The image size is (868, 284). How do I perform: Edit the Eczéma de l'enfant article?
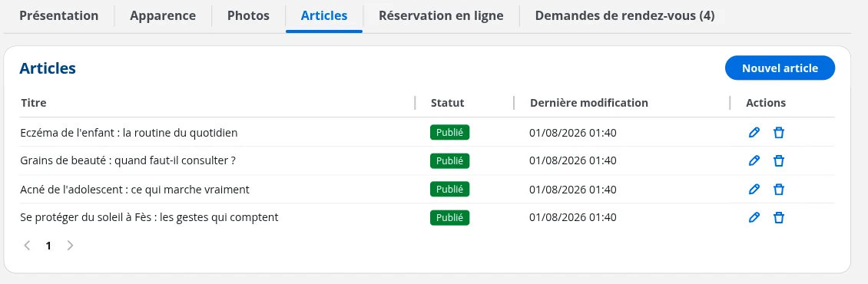pos(754,132)
